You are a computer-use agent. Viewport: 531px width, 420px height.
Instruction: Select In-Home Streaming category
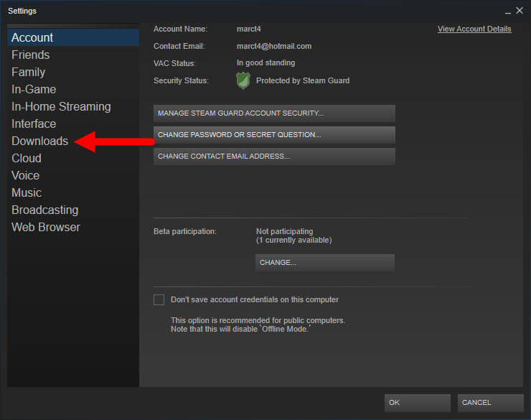(61, 107)
